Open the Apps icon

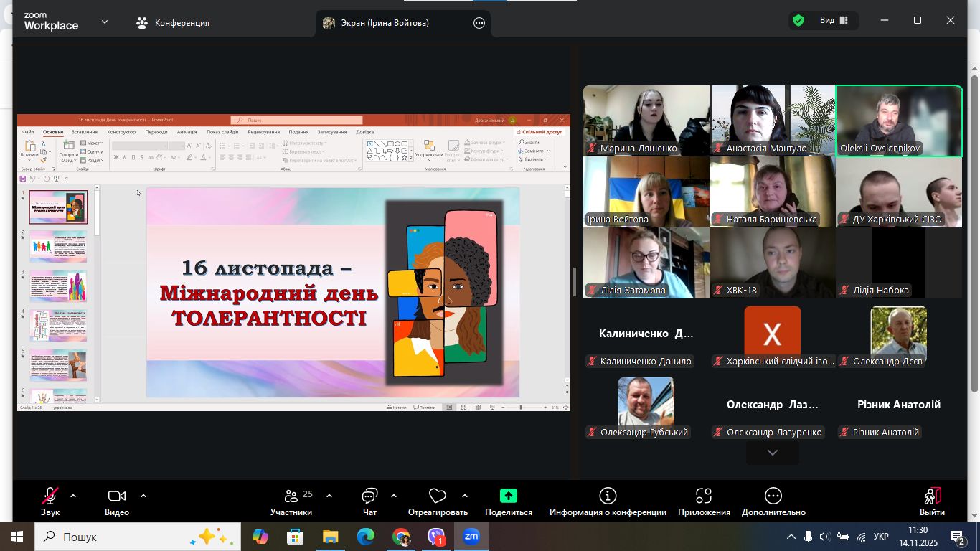coord(703,496)
